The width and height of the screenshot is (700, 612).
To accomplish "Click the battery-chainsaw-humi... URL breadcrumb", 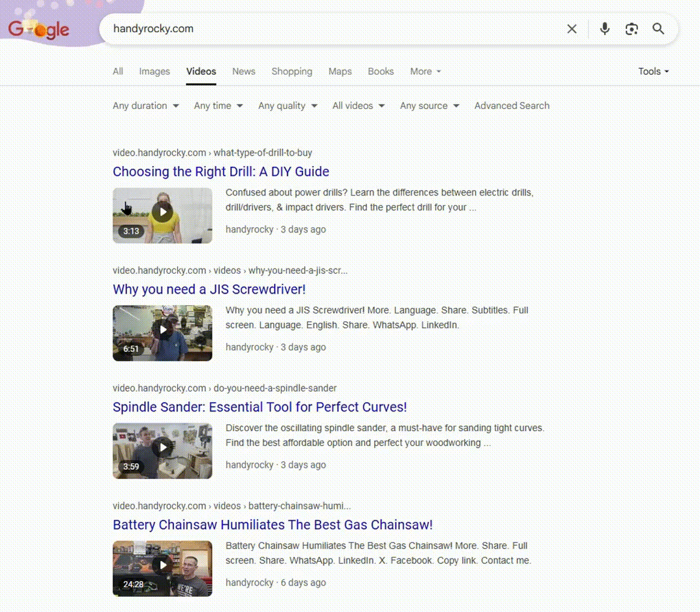I will pyautogui.click(x=300, y=506).
